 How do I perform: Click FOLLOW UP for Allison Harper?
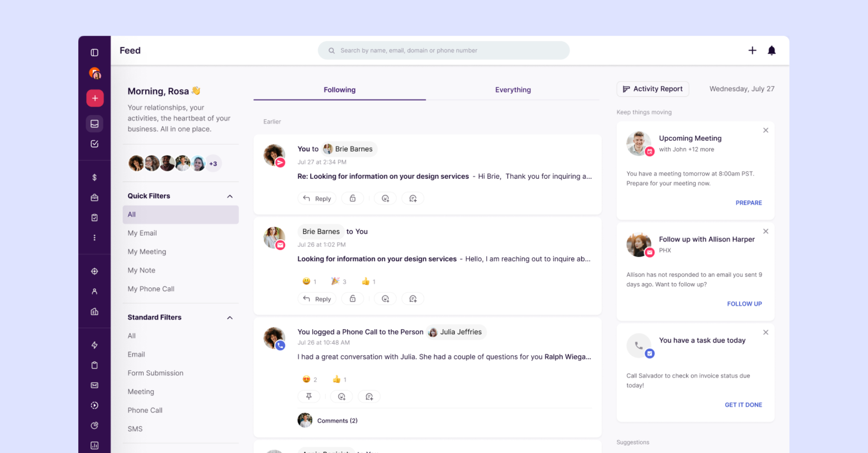[x=744, y=304]
